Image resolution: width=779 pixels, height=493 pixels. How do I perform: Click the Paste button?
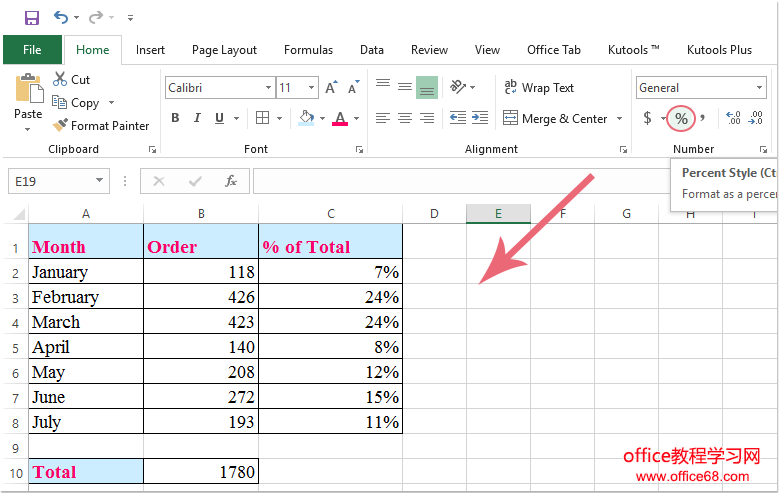click(28, 99)
